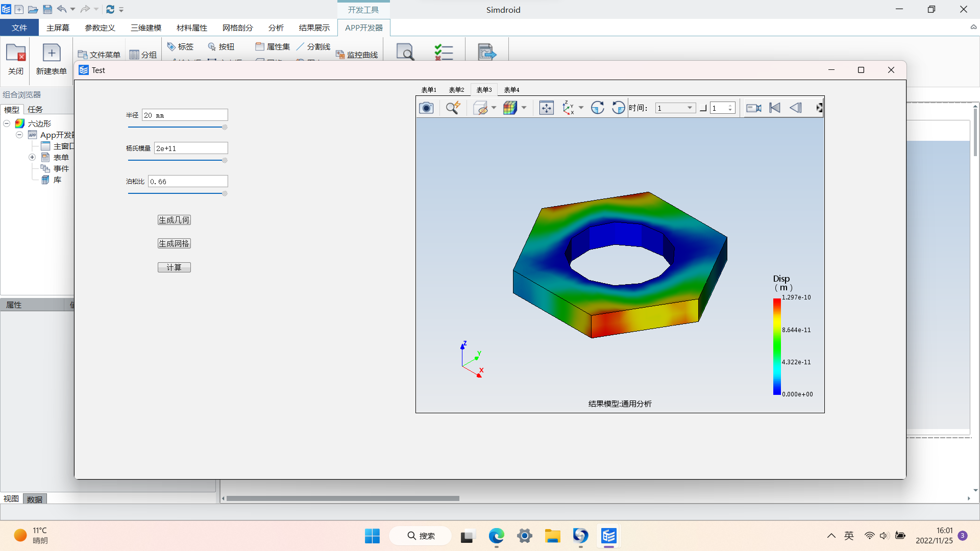
Task: Click the show/hide box visibility icon
Action: [480, 108]
